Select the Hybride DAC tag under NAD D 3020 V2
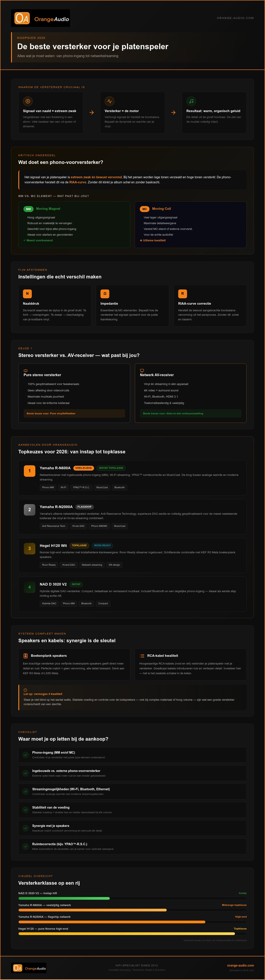Viewport: 265px width, 980px height. click(49, 603)
